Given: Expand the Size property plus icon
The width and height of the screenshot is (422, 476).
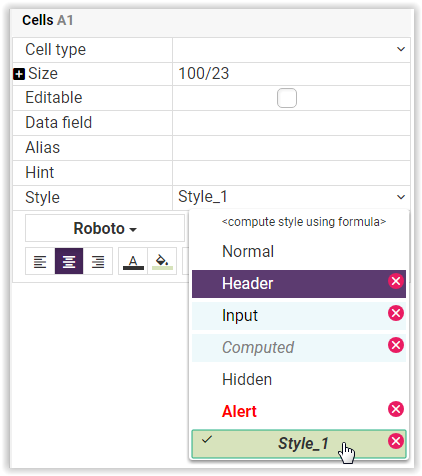Looking at the screenshot, I should [x=19, y=74].
